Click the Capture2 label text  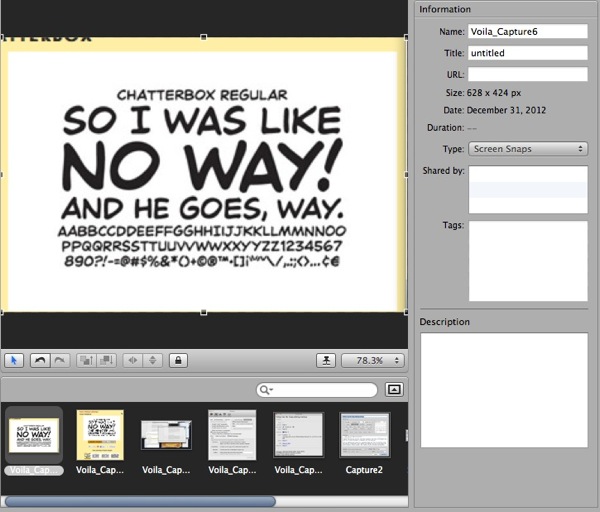pos(364,470)
